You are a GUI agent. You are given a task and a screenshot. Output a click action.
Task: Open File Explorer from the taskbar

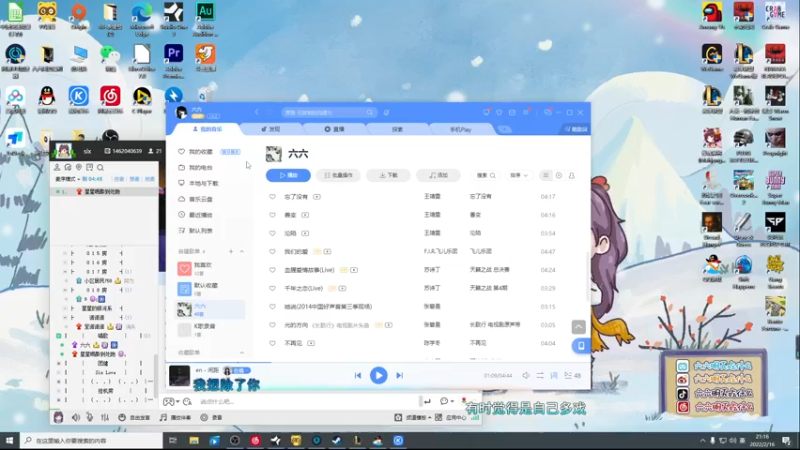pos(194,440)
